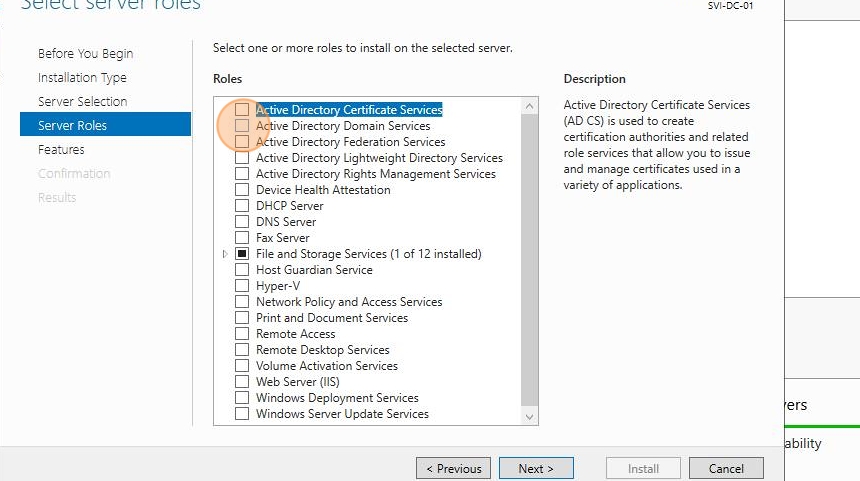Select File and Storage Services label
The height and width of the screenshot is (481, 860).
coord(369,254)
